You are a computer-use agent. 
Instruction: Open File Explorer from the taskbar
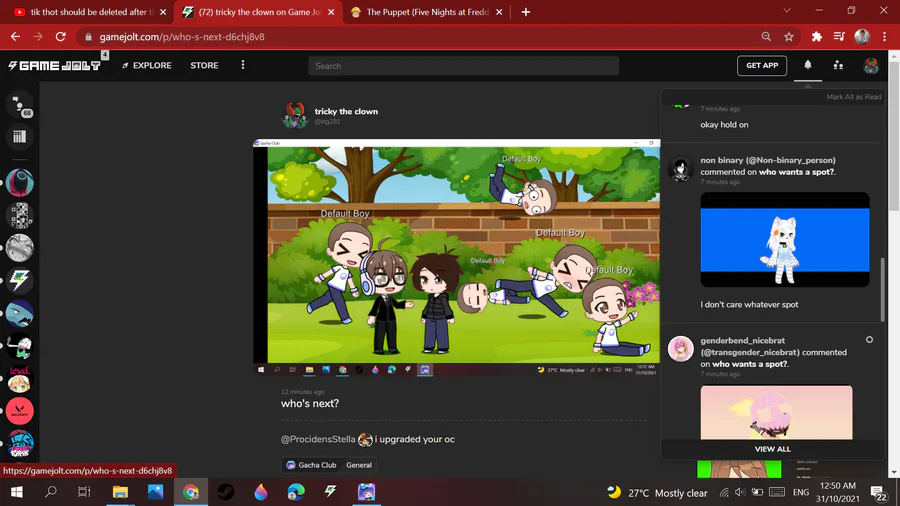pyautogui.click(x=120, y=492)
